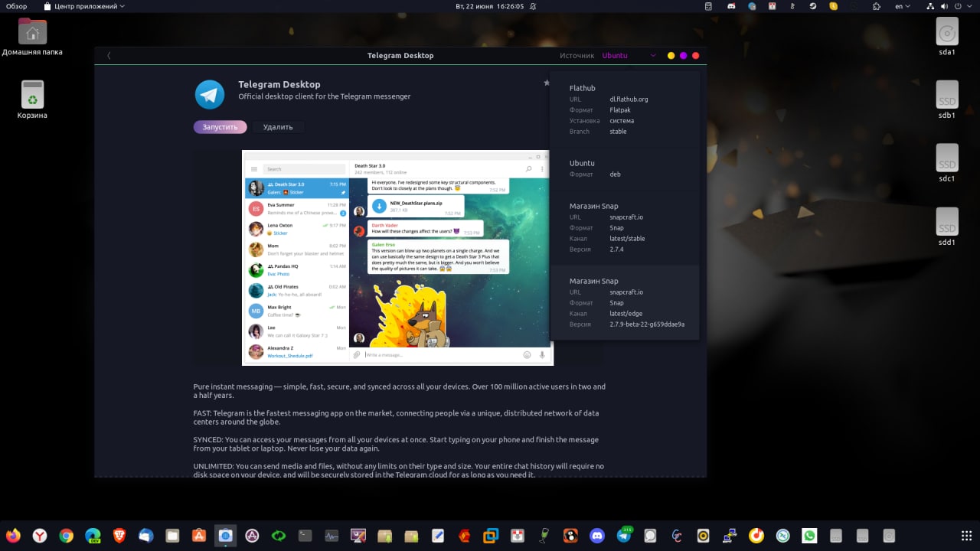Launch Firefox from the dock
980x551 pixels.
[x=13, y=536]
